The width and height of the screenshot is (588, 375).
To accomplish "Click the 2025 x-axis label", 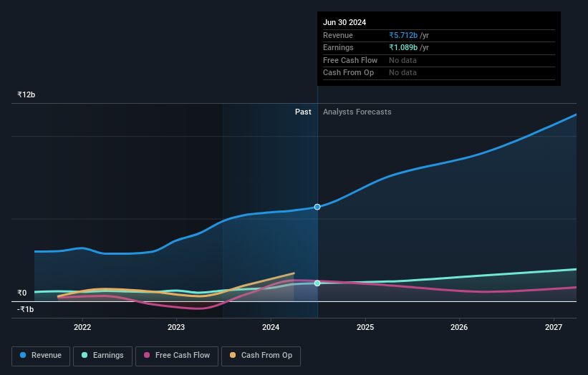I will [x=365, y=327].
